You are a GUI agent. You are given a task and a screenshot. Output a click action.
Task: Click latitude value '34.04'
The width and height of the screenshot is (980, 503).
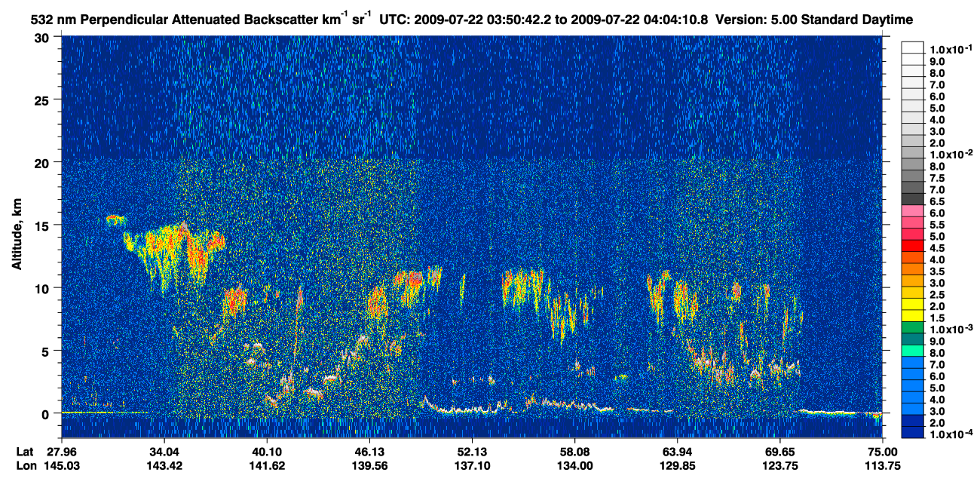[164, 452]
